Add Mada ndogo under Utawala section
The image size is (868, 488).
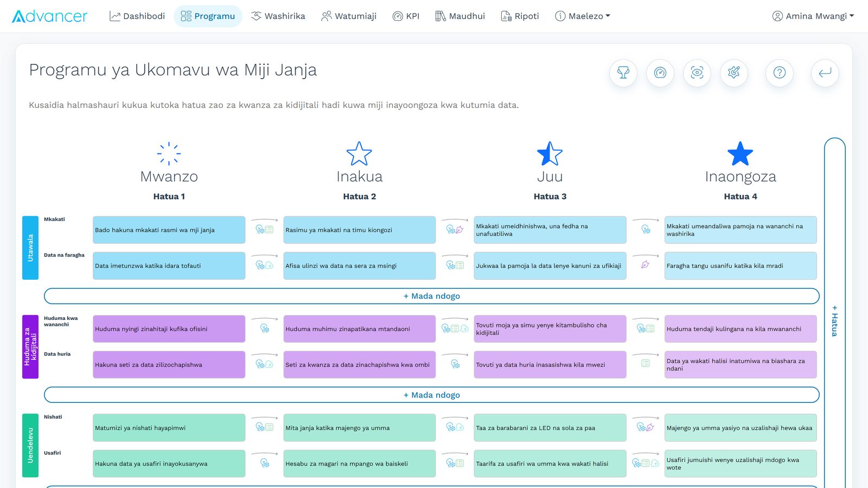[x=431, y=296]
